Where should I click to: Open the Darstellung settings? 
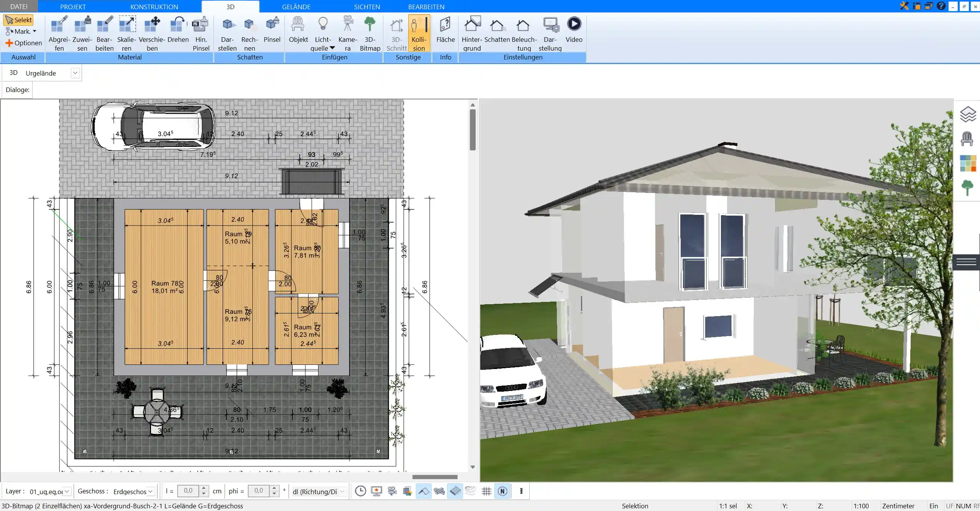[x=550, y=33]
